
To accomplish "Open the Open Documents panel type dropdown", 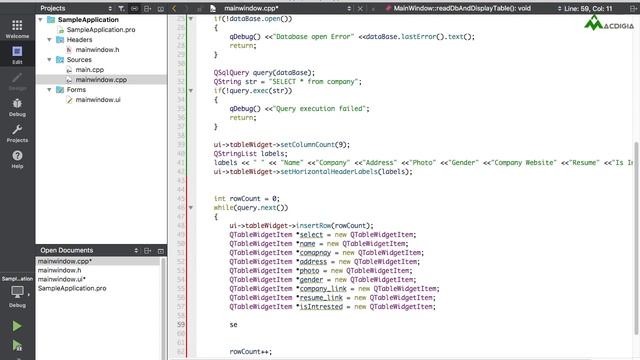I will [x=136, y=250].
